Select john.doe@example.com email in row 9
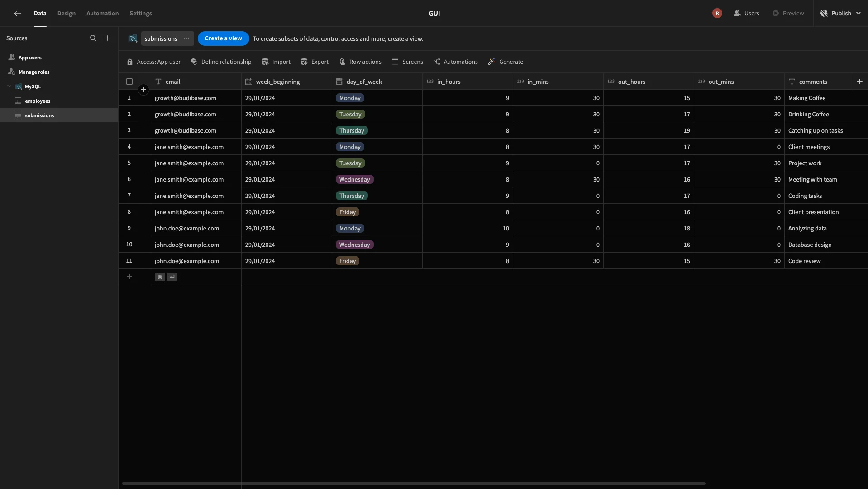868x489 pixels. 196,228
